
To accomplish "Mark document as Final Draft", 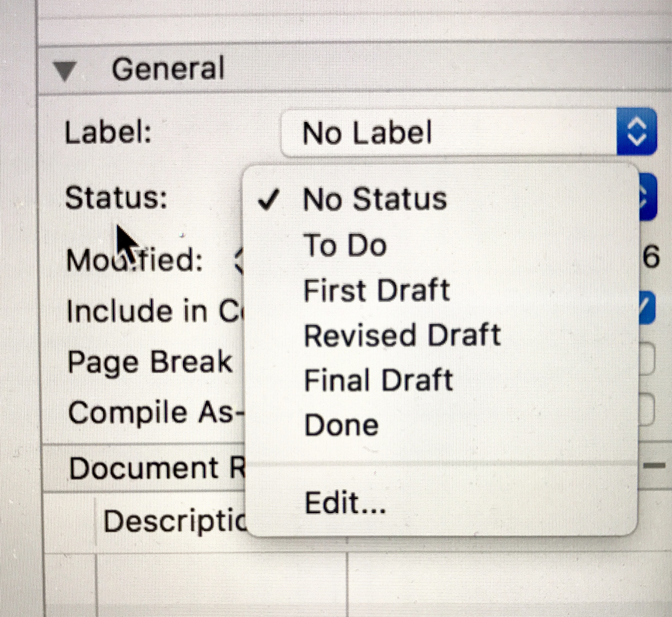I will pos(378,380).
